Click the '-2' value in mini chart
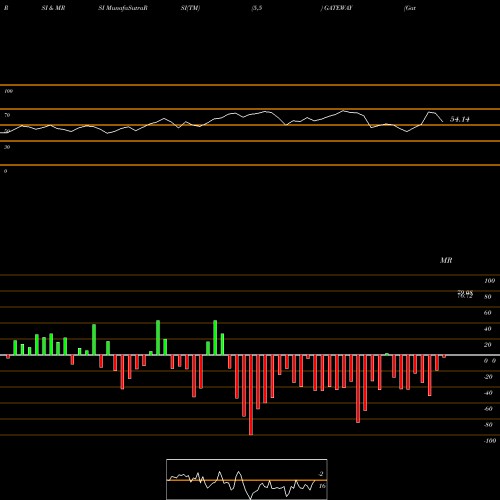The width and height of the screenshot is (500, 500). pyautogui.click(x=321, y=474)
